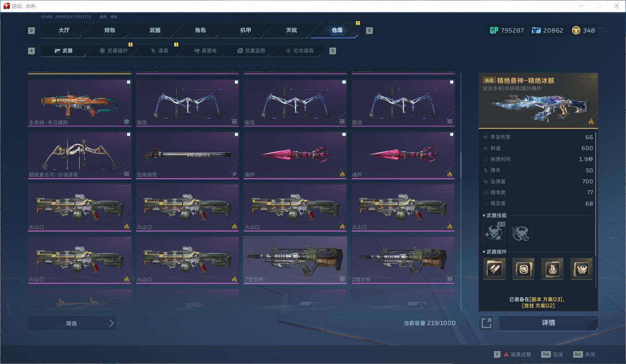The image size is (626, 364).
Task: Select the 道具 sub-tab
Action: [159, 51]
